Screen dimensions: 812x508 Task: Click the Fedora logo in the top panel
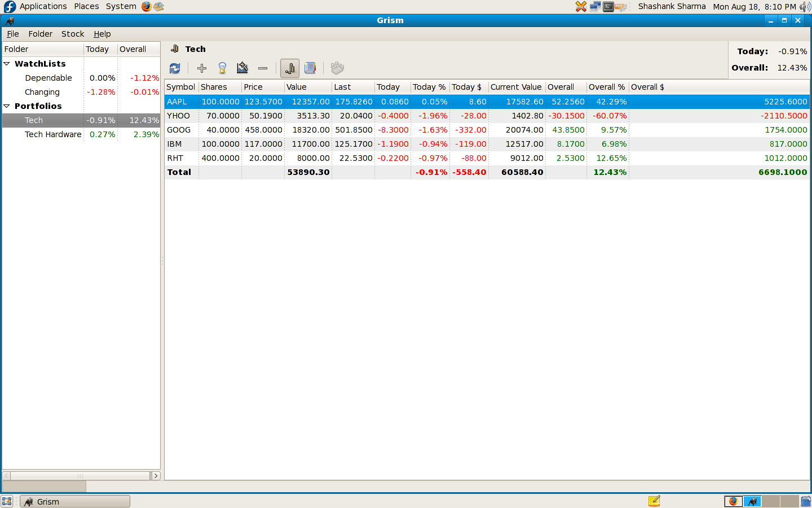click(10, 6)
